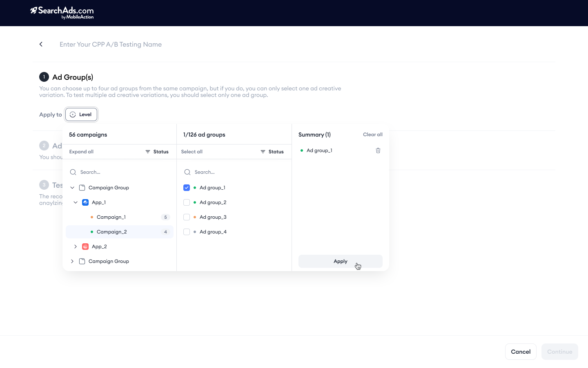
Task: Click Clear all in the Summary panel
Action: 372,134
